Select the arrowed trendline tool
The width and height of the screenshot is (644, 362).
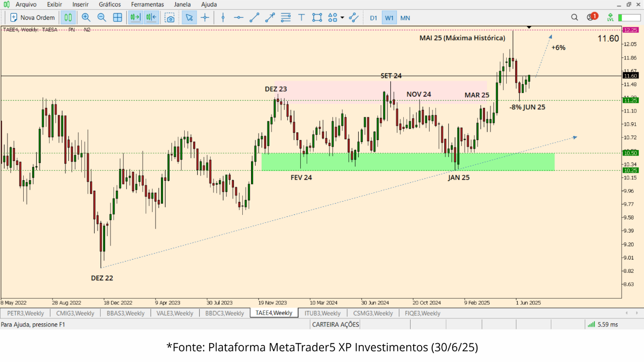tap(270, 18)
